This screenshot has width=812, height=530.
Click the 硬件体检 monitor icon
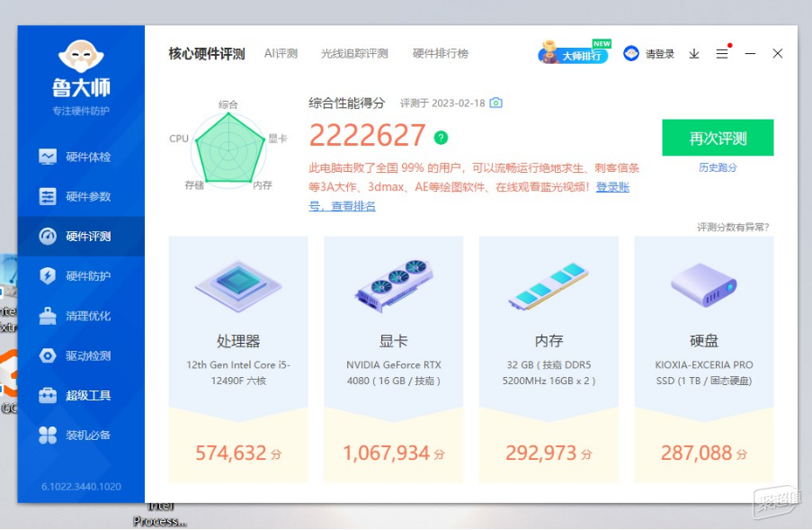(48, 157)
